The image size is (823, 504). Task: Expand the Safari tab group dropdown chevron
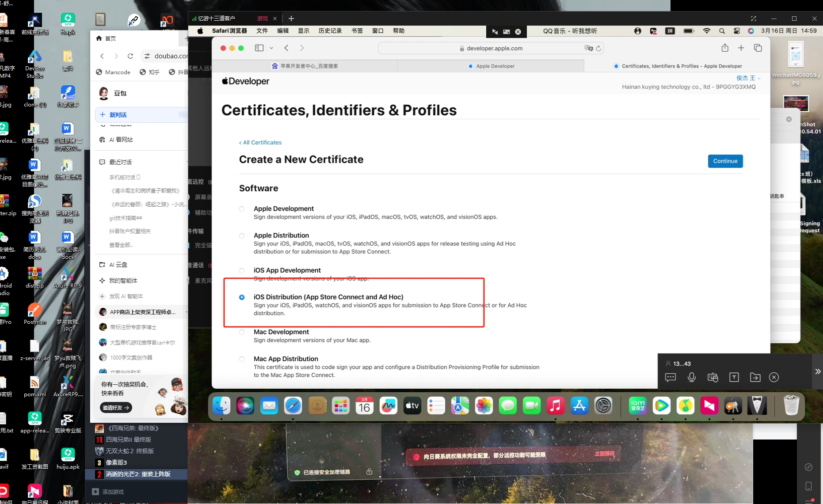tap(271, 48)
